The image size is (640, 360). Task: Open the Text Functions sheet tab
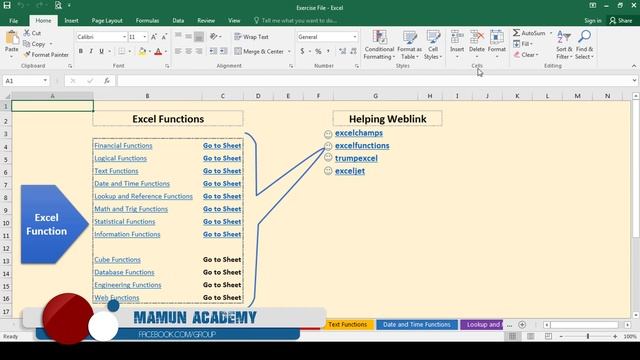point(347,324)
